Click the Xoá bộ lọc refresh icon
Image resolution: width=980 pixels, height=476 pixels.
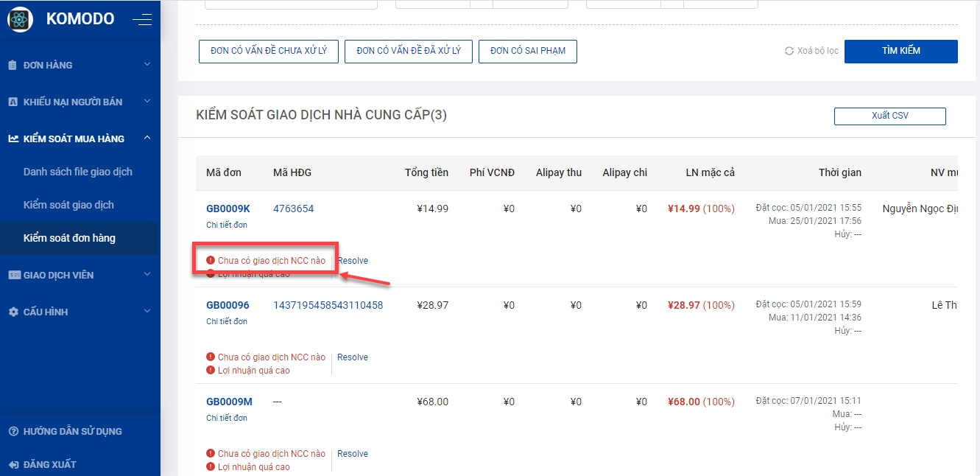click(x=789, y=51)
